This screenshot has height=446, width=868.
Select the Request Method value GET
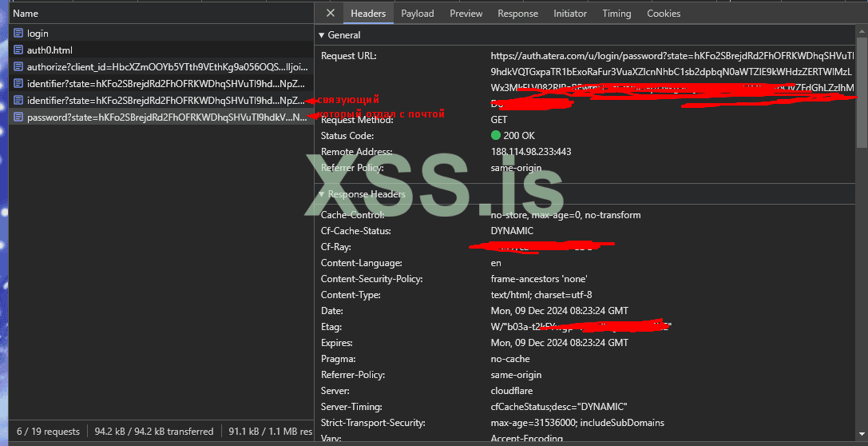tap(499, 119)
